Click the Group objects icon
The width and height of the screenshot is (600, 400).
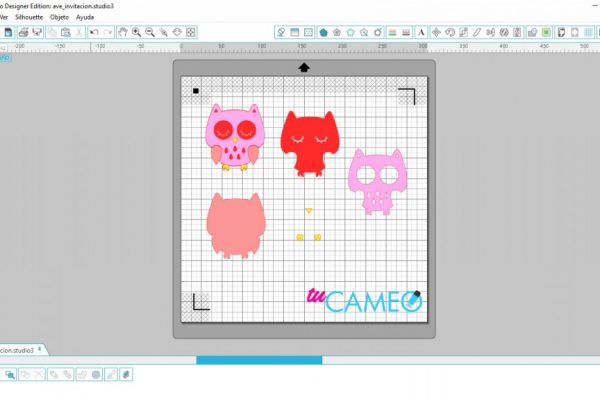coord(25,374)
